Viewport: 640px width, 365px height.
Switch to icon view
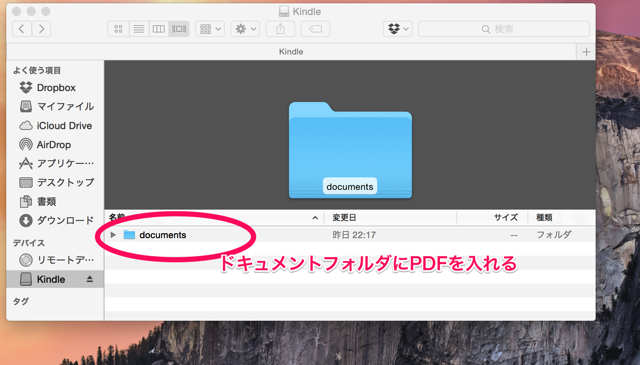(118, 29)
